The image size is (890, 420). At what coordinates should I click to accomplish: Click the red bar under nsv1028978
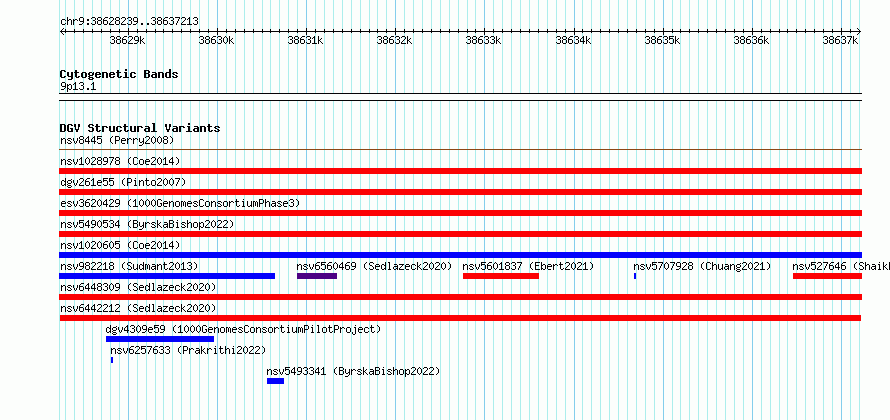460,171
